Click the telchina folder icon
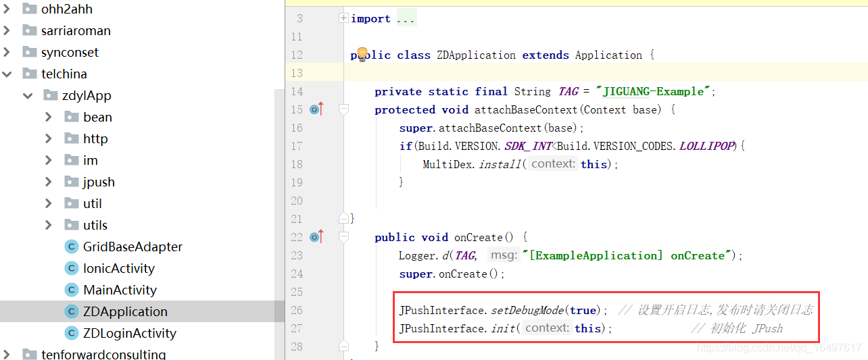Screen dimensions: 868x360 click(x=29, y=74)
